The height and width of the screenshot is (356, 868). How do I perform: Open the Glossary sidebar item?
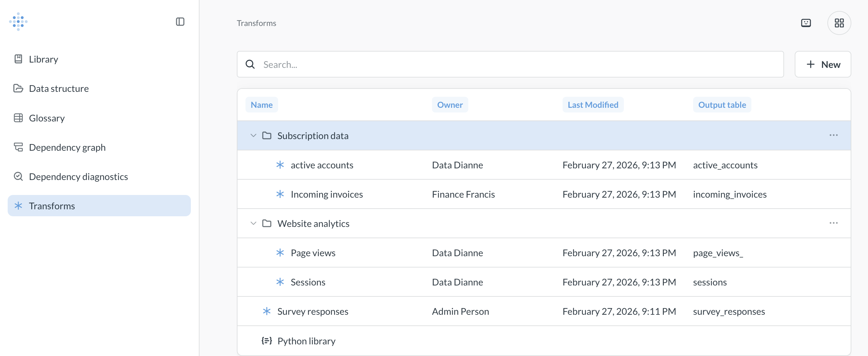[x=47, y=118]
